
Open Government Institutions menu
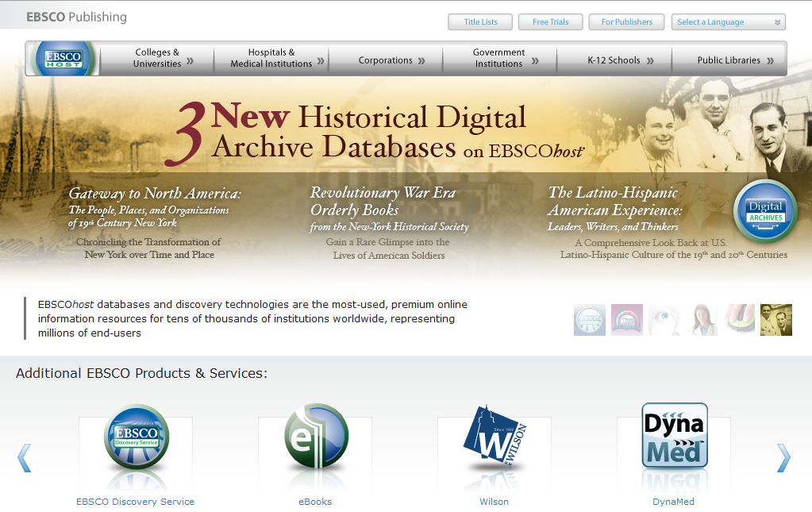click(500, 59)
